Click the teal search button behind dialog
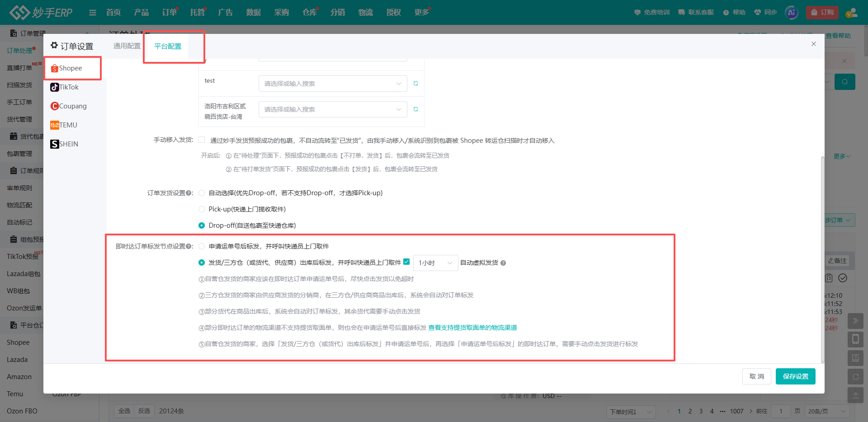This screenshot has height=422, width=868. tap(845, 82)
